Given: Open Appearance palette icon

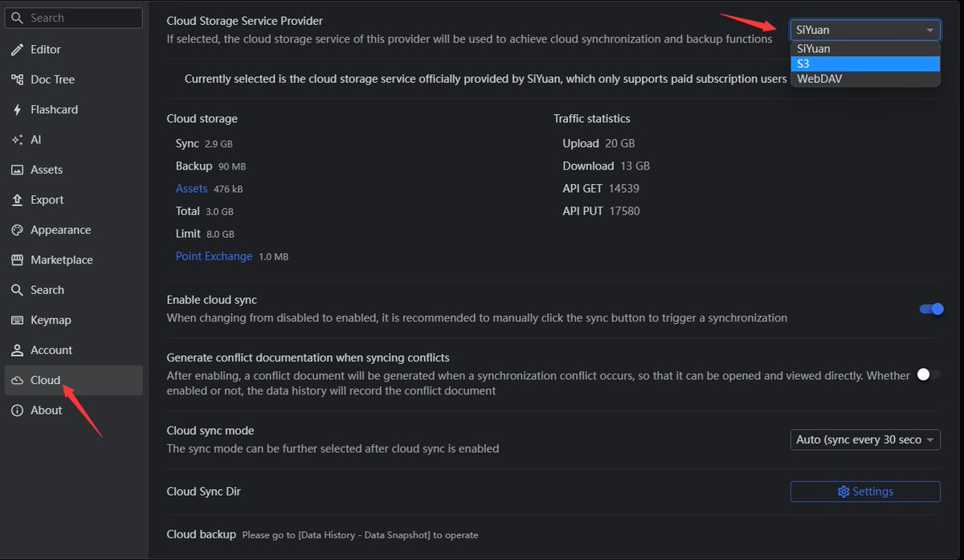Looking at the screenshot, I should point(16,230).
